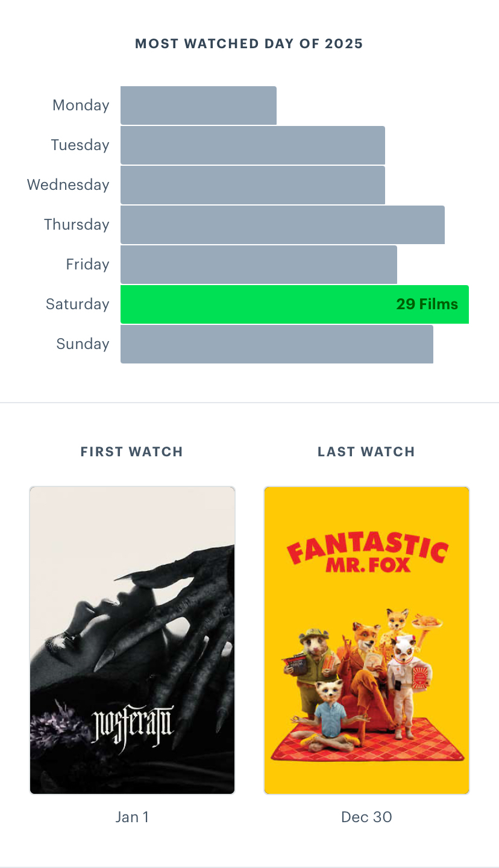Click the Most Watched Day of 2025 heading

[249, 44]
